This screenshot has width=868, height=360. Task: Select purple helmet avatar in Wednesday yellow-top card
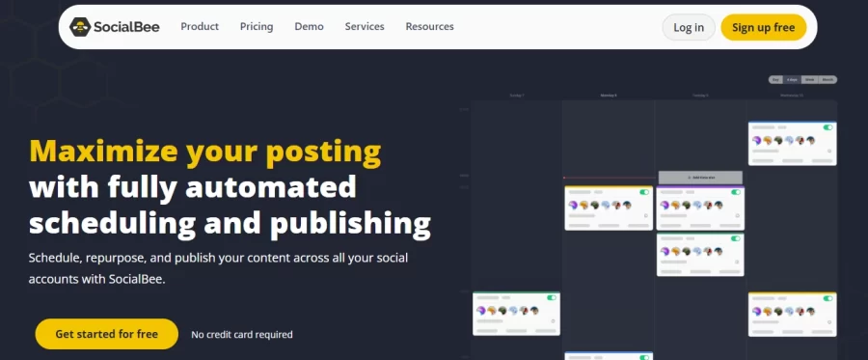(757, 312)
